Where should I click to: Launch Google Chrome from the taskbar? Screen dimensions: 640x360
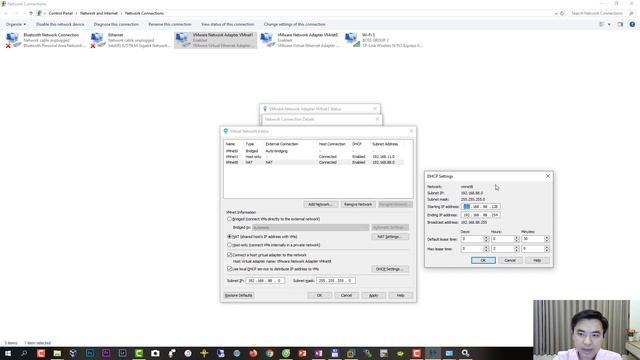pos(269,353)
